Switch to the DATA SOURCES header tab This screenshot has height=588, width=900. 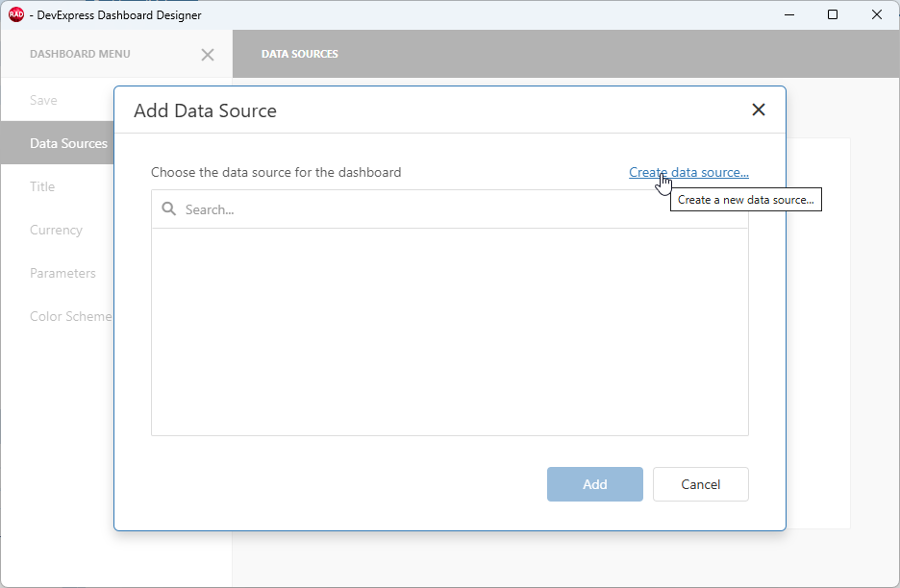(x=299, y=54)
